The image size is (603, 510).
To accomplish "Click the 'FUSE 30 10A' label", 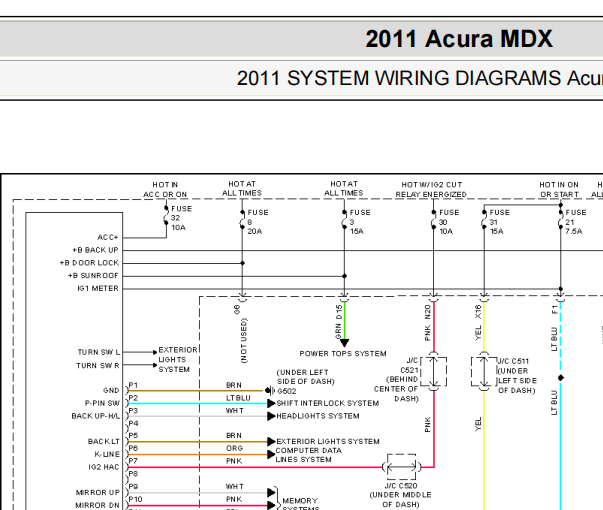I will 448,222.
